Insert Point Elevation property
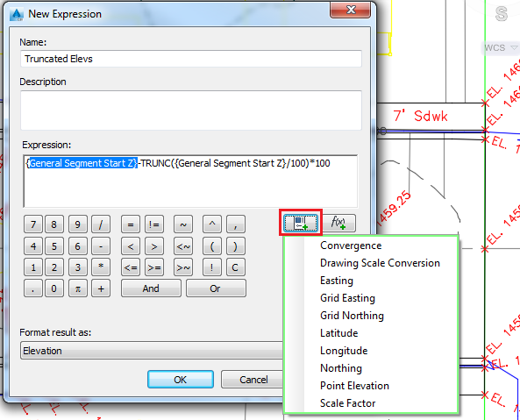The height and width of the screenshot is (420, 520). point(354,386)
